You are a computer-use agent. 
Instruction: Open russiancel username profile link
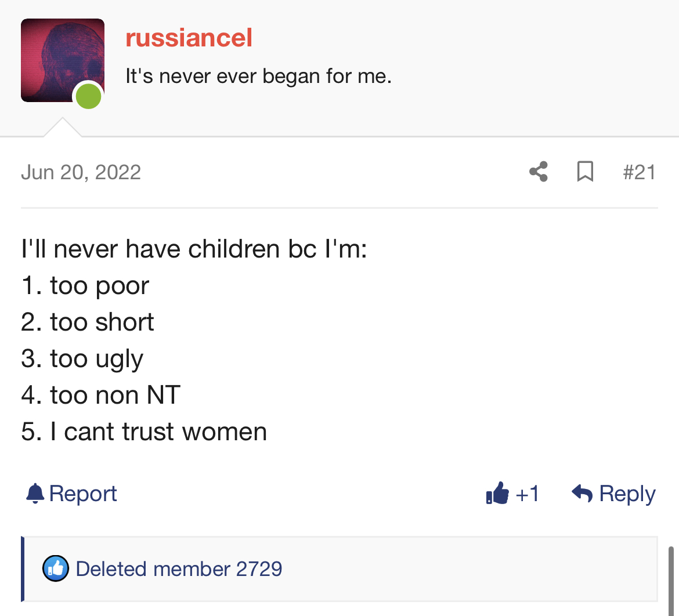189,38
